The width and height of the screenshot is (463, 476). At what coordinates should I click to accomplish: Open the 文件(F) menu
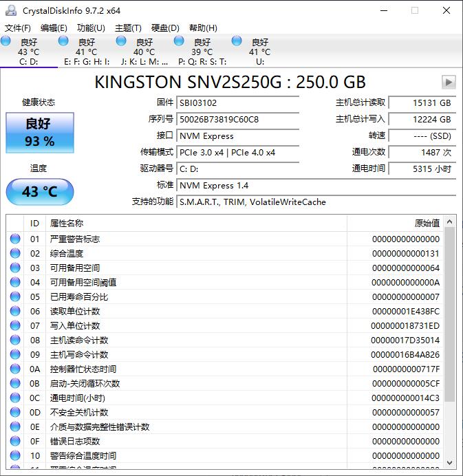(x=18, y=28)
